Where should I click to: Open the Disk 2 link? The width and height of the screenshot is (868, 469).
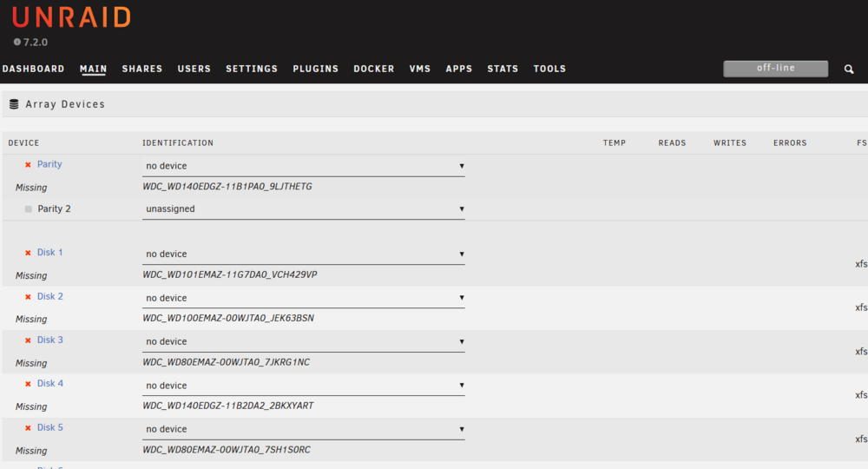[x=49, y=296]
